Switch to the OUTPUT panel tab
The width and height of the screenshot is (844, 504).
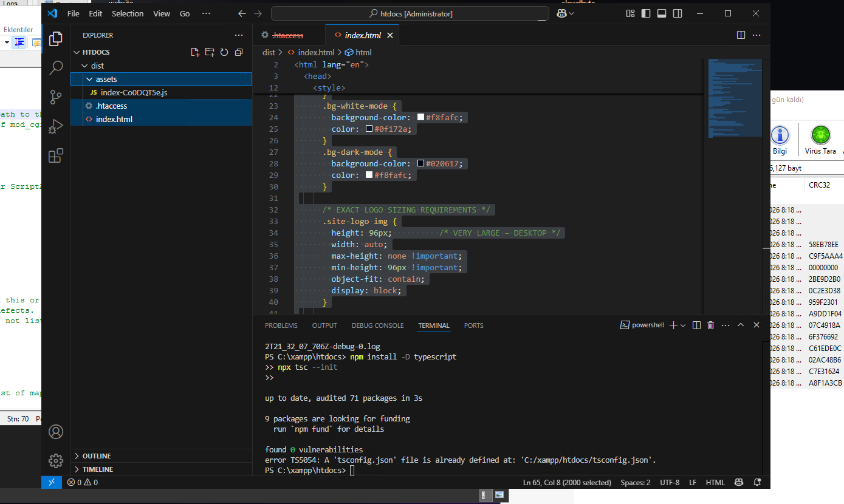324,325
